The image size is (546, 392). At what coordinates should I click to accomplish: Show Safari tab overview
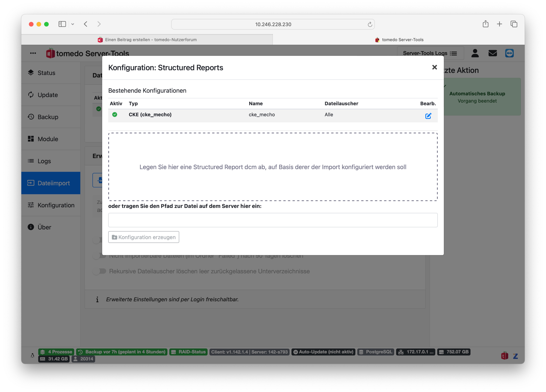point(514,24)
